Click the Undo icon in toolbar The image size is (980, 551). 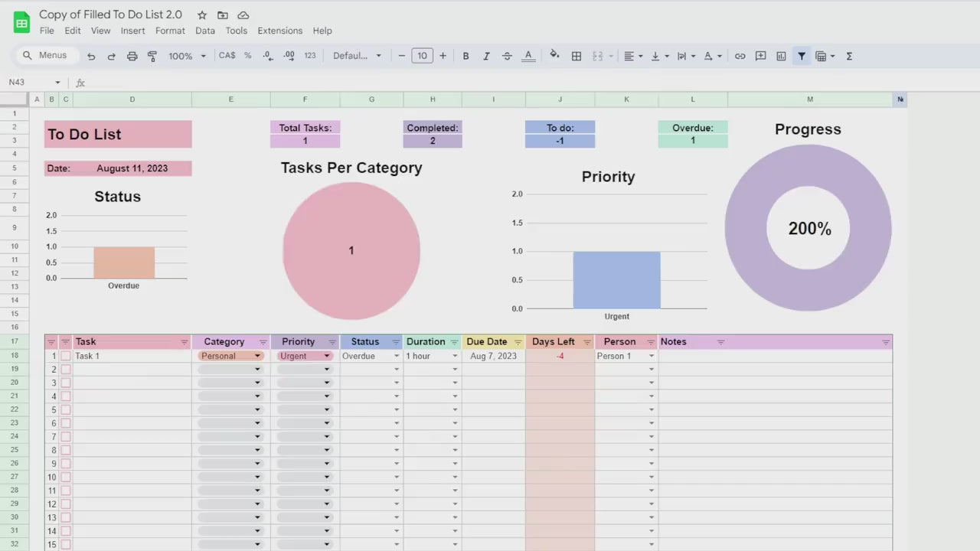point(91,56)
